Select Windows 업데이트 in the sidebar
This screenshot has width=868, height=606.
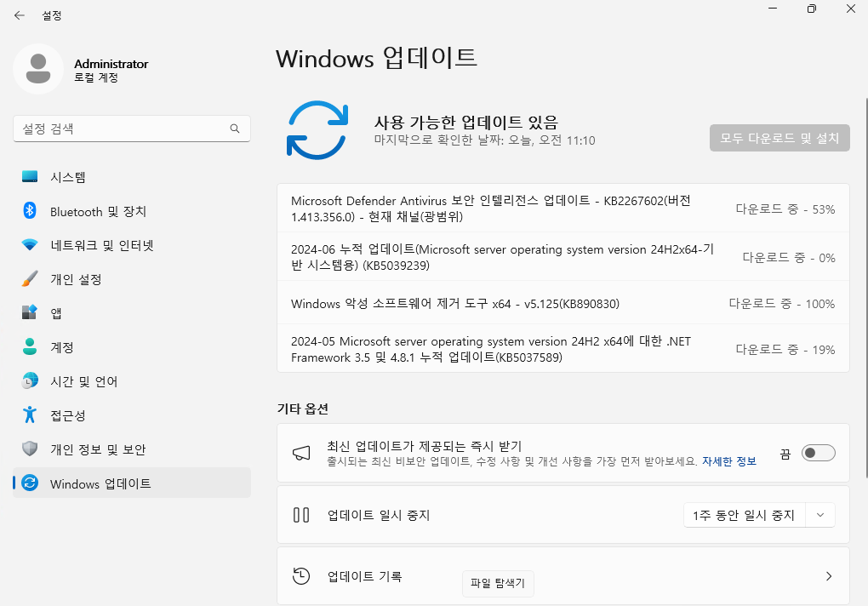pyautogui.click(x=132, y=483)
